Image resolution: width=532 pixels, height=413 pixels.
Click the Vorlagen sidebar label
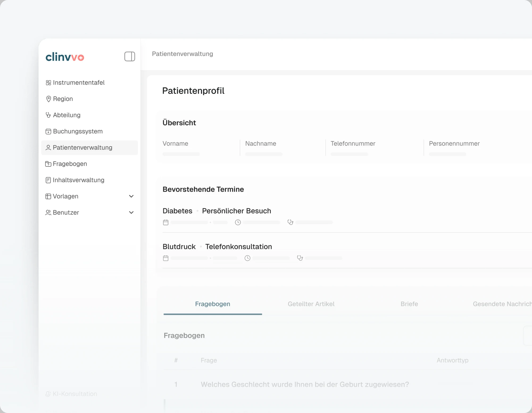tap(65, 196)
